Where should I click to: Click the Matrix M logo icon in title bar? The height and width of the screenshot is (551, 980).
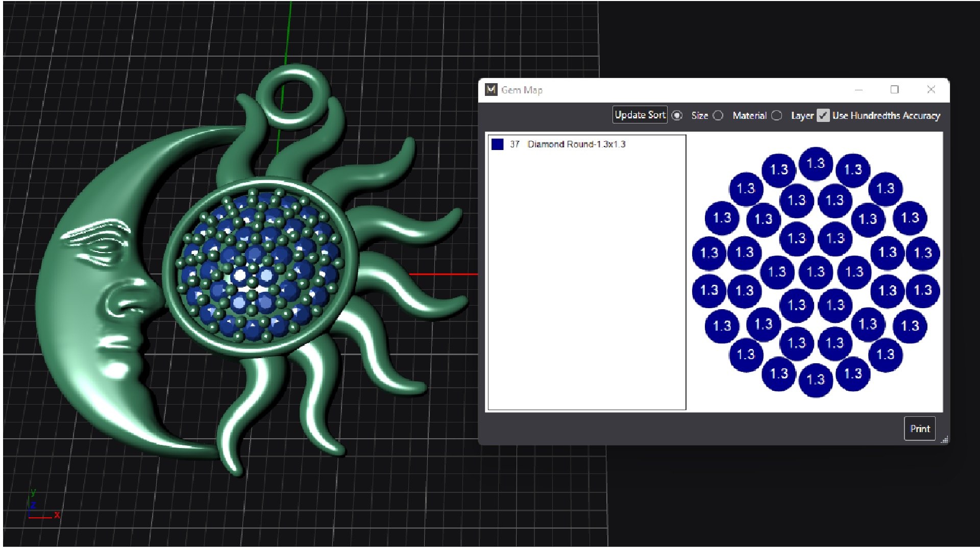pyautogui.click(x=491, y=90)
